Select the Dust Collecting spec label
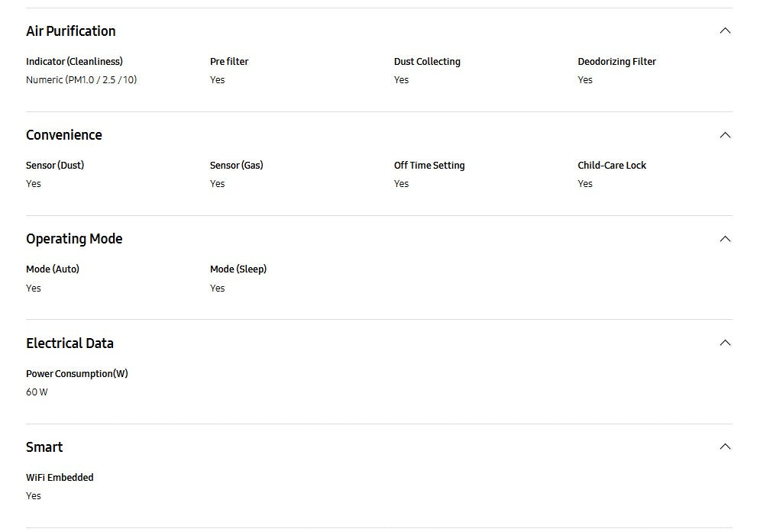760x532 pixels. click(427, 62)
